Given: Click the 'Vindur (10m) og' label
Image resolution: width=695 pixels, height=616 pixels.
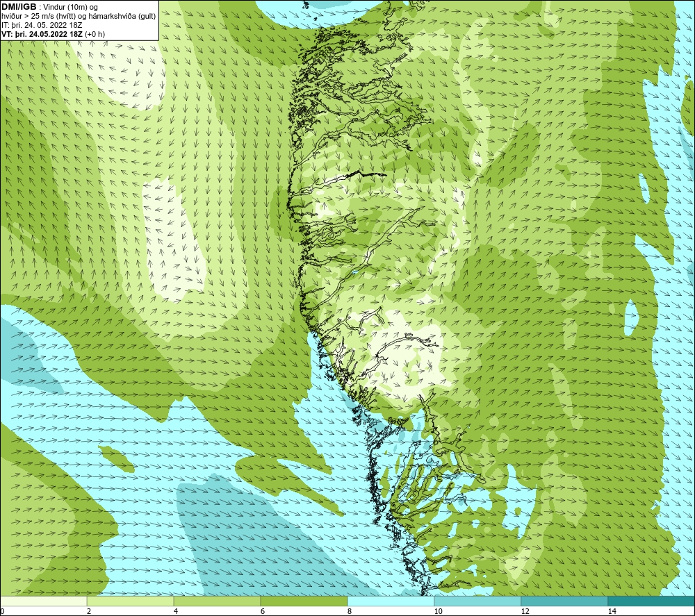Looking at the screenshot, I should pyautogui.click(x=72, y=8).
